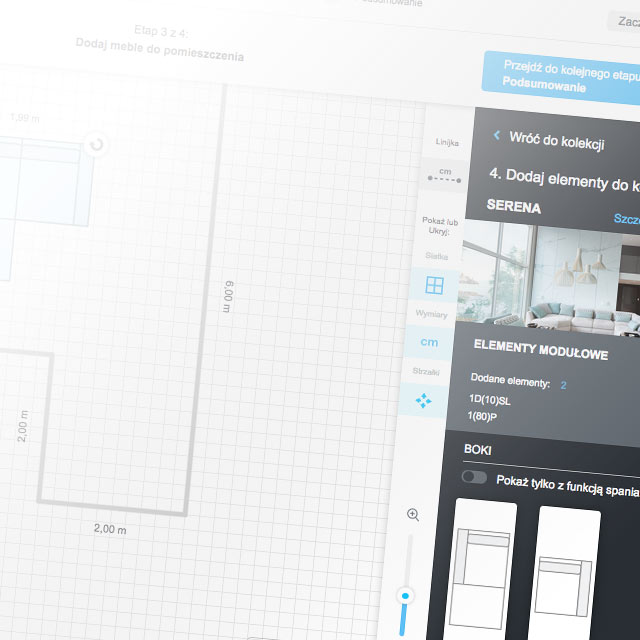Select the first side module thumbnail under BOKI
Viewport: 640px width, 640px height.
coord(481,569)
